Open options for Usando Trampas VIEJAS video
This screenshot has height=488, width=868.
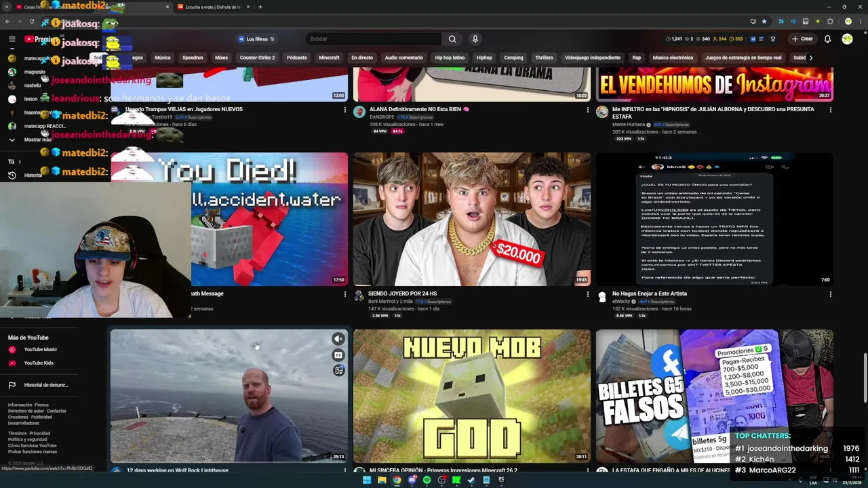344,110
